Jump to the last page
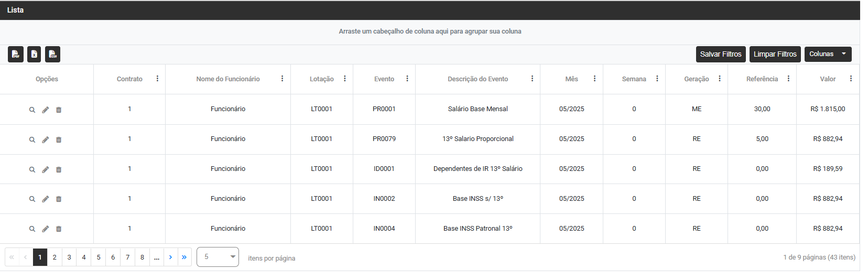Viewport: 868px width, 280px height. coord(185,257)
